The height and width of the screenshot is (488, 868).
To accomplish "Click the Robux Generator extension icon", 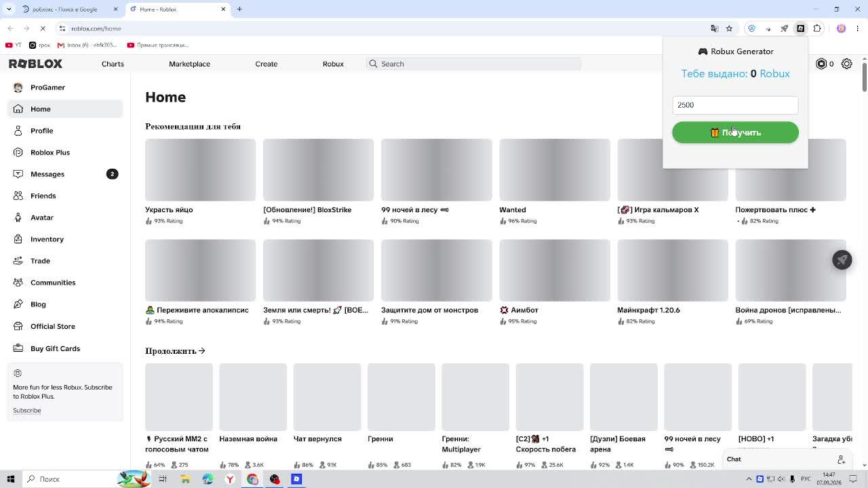I will [x=801, y=28].
